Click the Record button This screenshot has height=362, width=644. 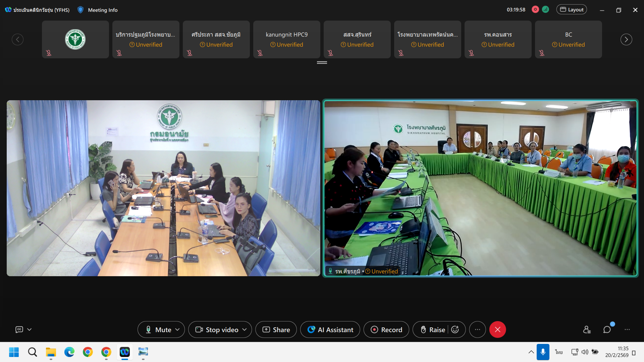[x=386, y=329]
